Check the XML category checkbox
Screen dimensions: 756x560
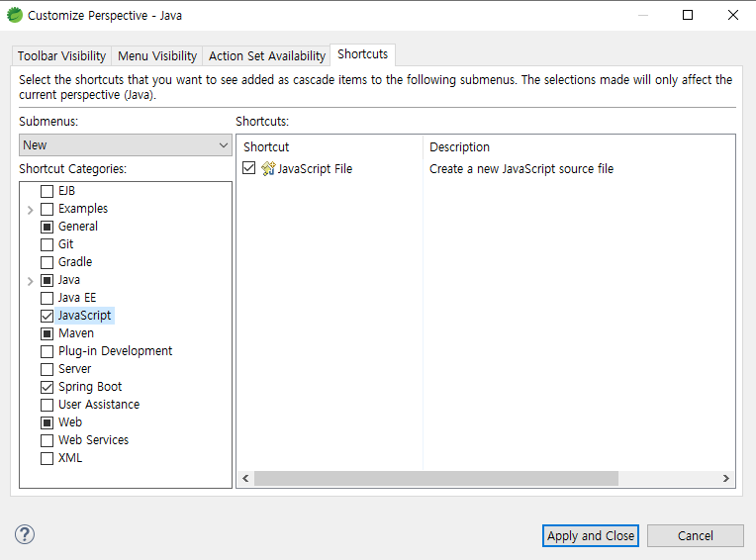47,459
